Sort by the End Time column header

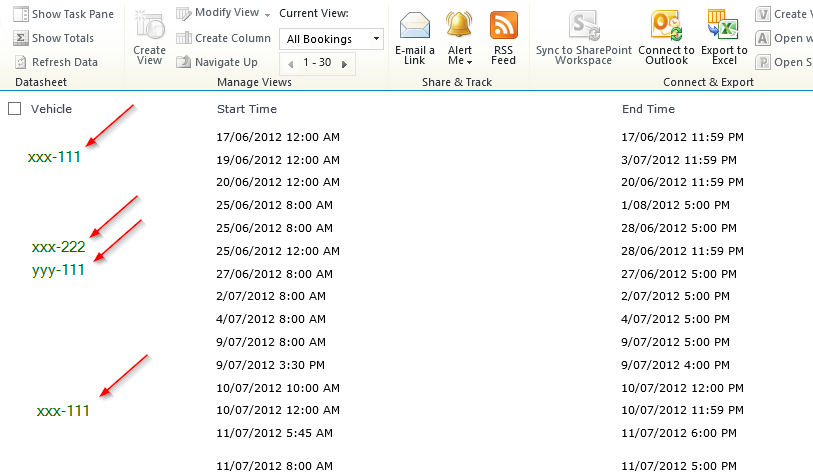coord(648,109)
